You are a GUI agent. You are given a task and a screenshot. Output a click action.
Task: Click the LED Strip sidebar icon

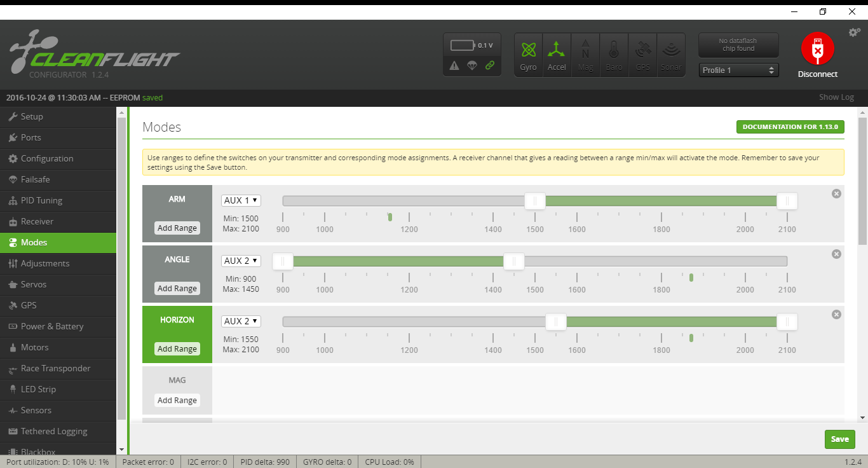(x=38, y=389)
